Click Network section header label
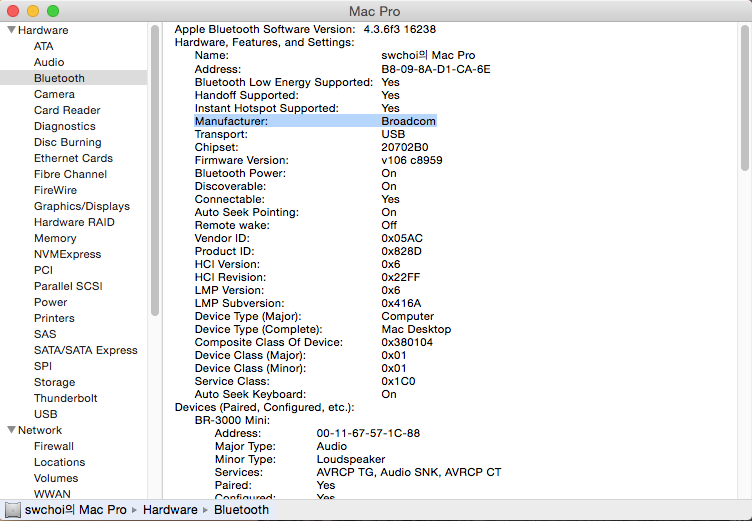The width and height of the screenshot is (752, 521). click(x=40, y=430)
